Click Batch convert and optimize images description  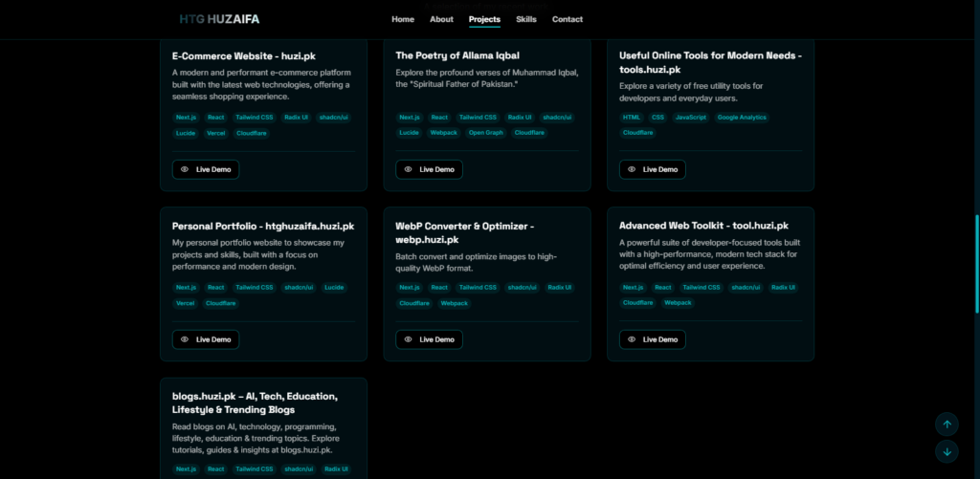point(477,262)
